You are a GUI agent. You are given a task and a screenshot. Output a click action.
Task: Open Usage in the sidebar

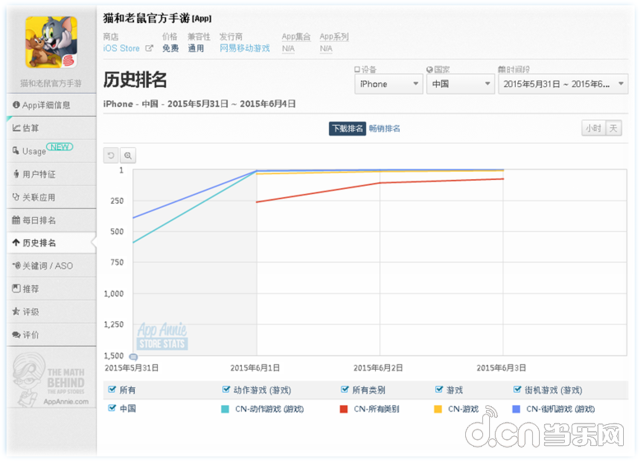pos(52,151)
